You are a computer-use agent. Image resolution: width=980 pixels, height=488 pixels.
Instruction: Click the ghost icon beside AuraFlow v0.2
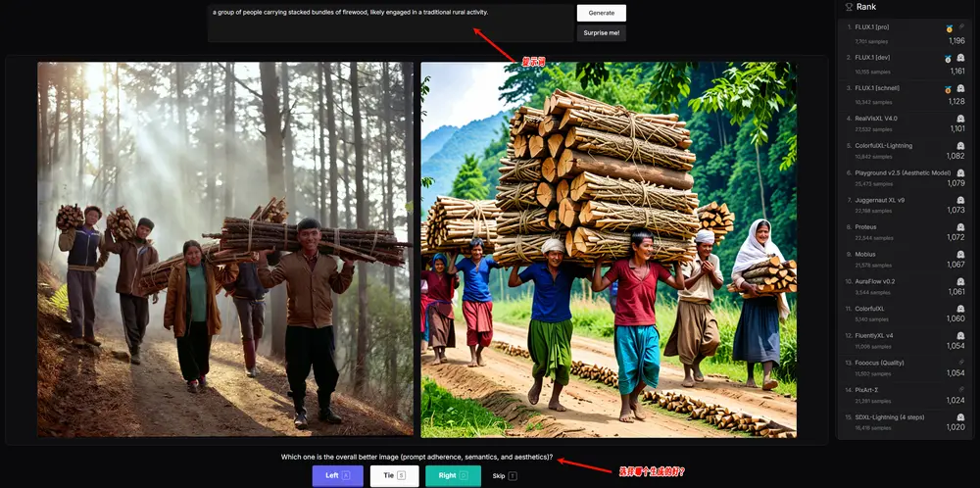coord(960,280)
